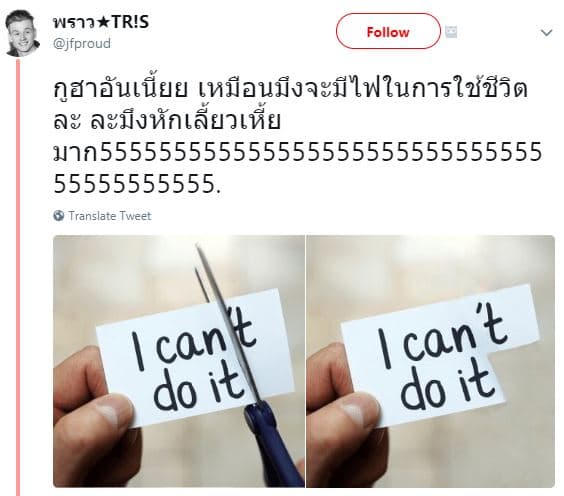The image size is (564, 496).
Task: Click the globe icon before Translate Tweet
Action: point(59,216)
